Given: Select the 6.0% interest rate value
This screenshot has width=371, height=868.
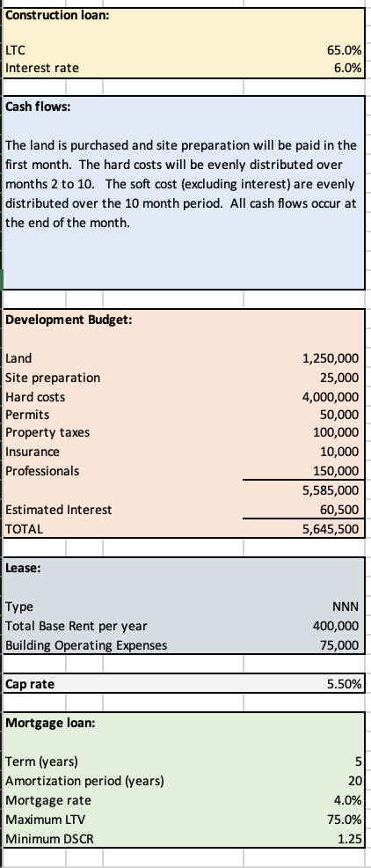Looking at the screenshot, I should tap(348, 68).
